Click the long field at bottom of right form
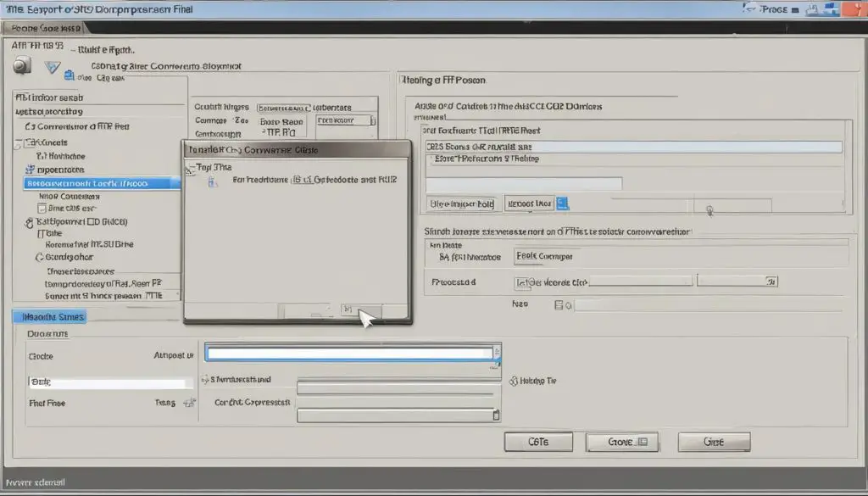Viewport: 868px width, 496px height. (709, 305)
